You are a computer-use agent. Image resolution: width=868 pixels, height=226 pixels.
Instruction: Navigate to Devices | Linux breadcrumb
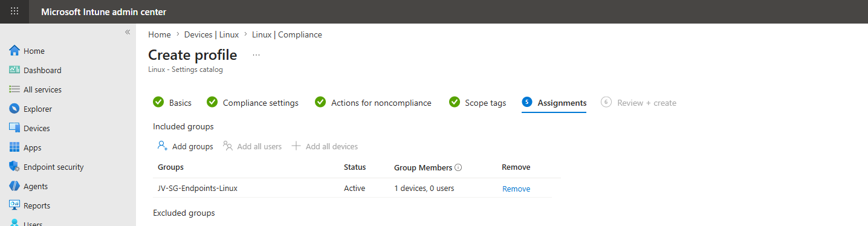[212, 34]
